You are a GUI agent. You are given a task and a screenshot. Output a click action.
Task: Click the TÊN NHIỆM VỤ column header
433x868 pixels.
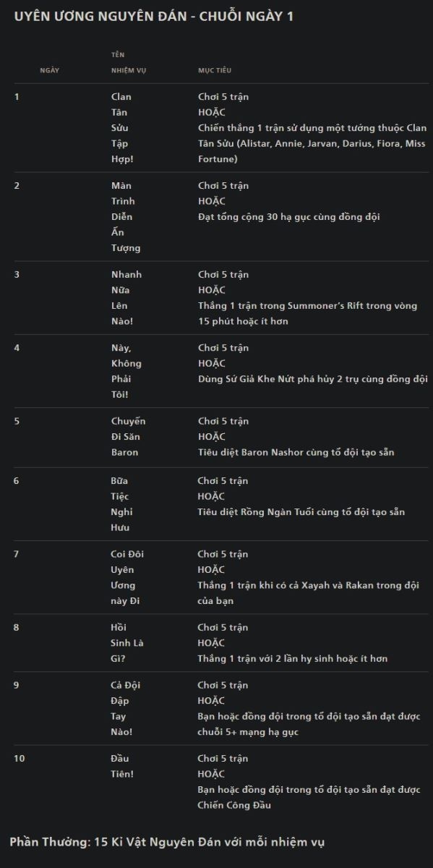(x=129, y=62)
